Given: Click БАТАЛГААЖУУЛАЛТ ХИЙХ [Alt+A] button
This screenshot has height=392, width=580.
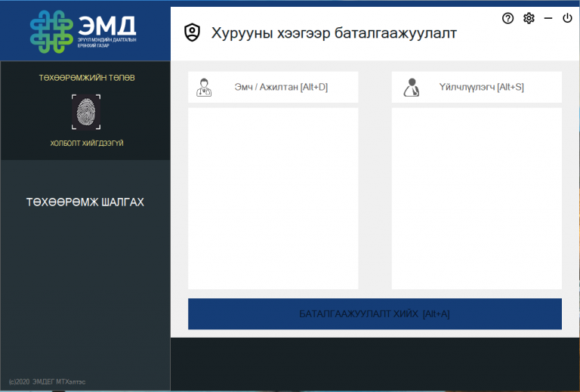Looking at the screenshot, I should 375,313.
